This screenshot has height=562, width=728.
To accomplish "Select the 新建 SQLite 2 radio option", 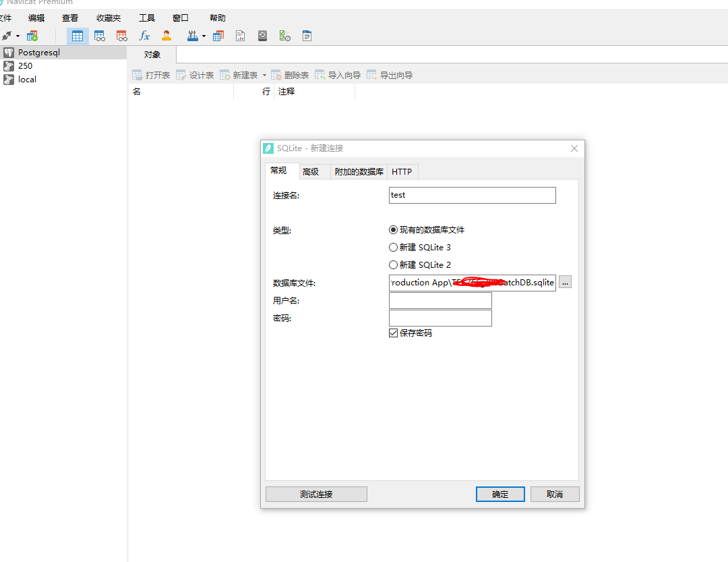I will click(x=420, y=265).
